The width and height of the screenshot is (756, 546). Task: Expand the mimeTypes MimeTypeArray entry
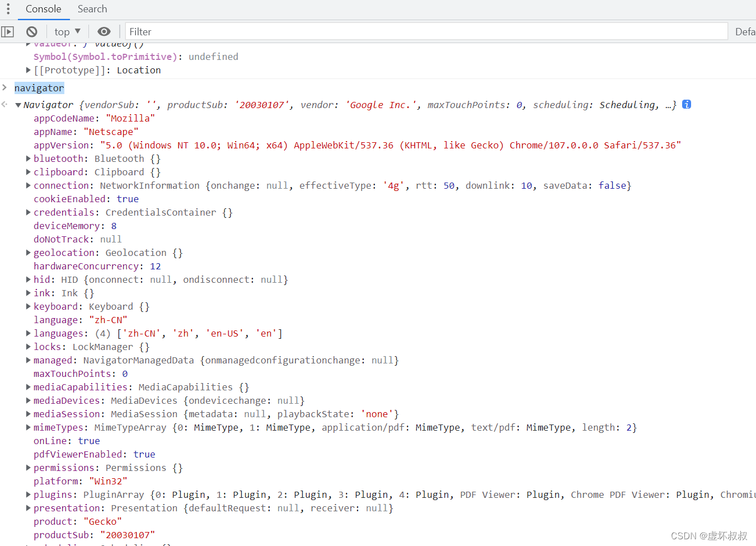click(x=28, y=427)
